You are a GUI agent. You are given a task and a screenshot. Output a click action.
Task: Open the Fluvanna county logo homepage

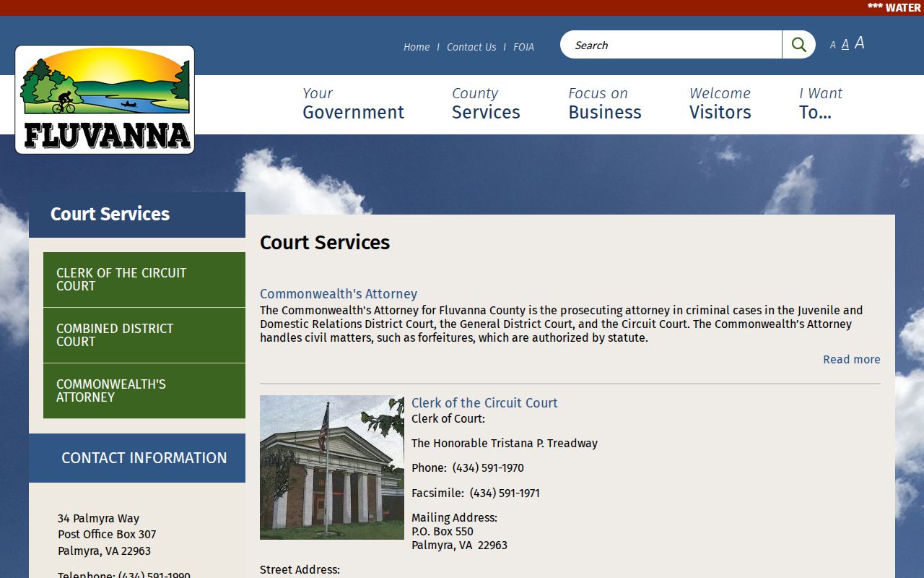pos(105,100)
